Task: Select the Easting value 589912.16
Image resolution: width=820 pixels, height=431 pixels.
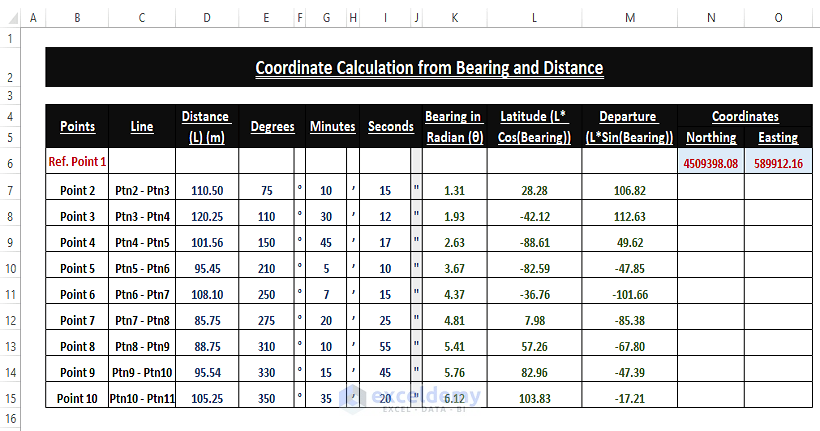Action: 778,161
